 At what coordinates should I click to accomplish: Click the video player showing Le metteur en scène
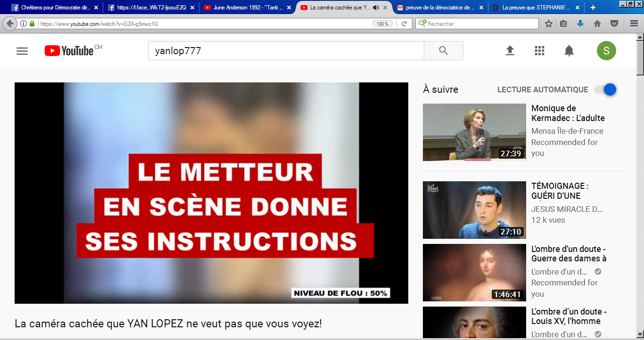coord(211,193)
